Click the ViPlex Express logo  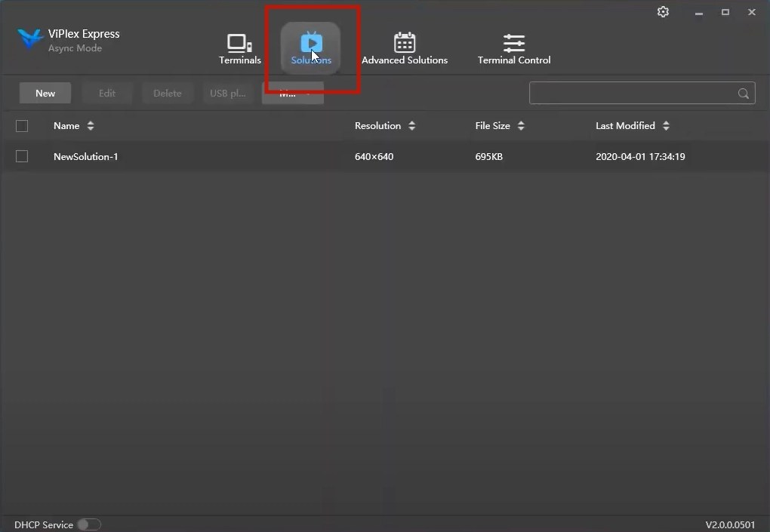[29, 38]
